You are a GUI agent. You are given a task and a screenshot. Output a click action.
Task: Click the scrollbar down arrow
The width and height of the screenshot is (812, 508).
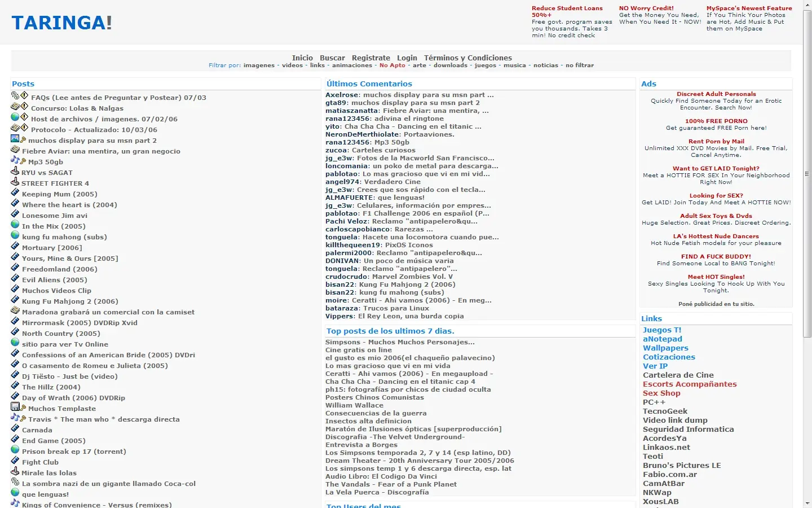807,503
